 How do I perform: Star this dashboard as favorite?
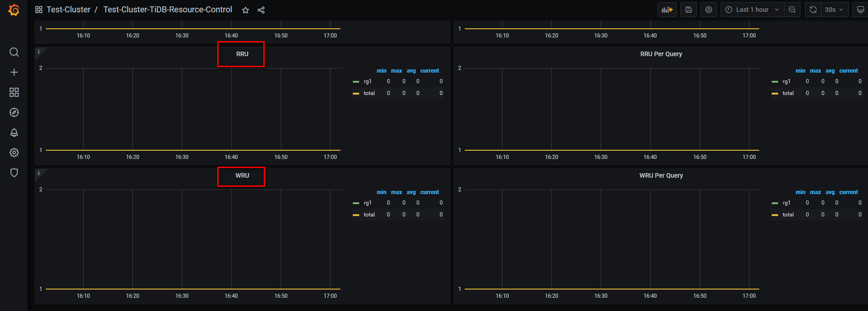(246, 10)
